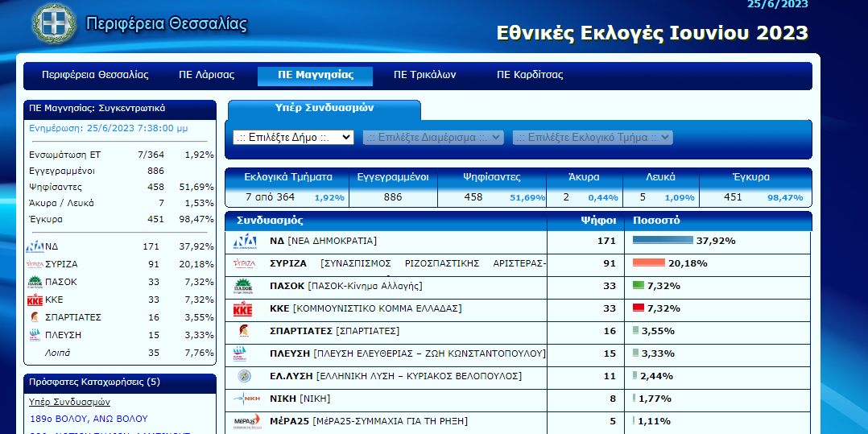Click the ΣΥΡΙΖΑ logo in results table
This screenshot has height=434, width=868.
click(245, 264)
